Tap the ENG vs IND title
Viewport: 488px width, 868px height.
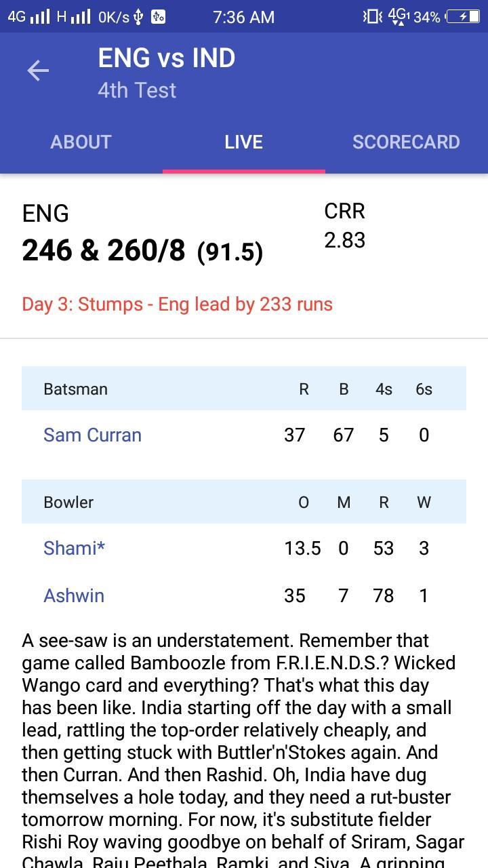[x=167, y=58]
